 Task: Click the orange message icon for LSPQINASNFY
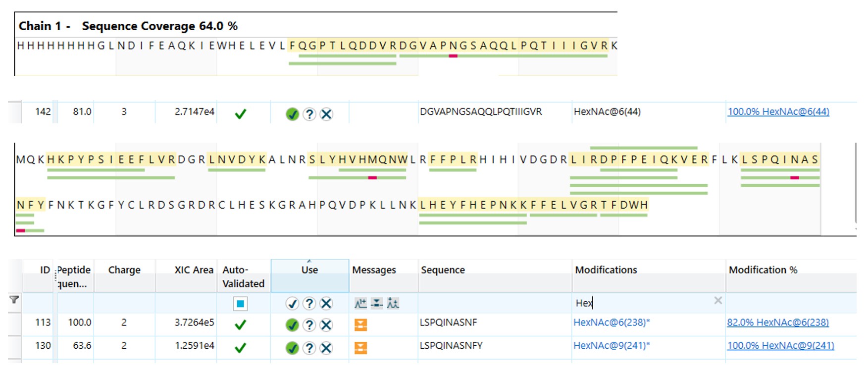tap(361, 348)
